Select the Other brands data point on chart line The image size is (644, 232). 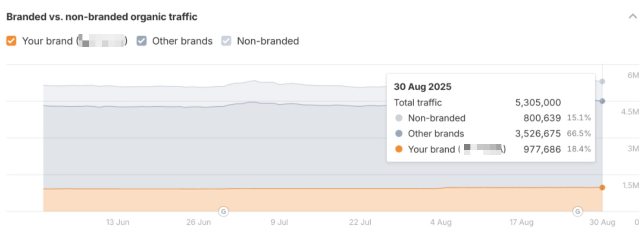(602, 101)
